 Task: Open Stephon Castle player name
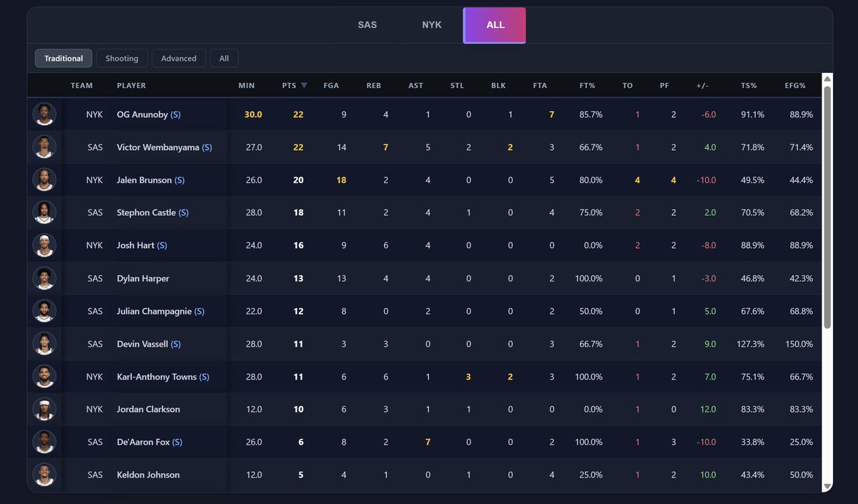(147, 212)
